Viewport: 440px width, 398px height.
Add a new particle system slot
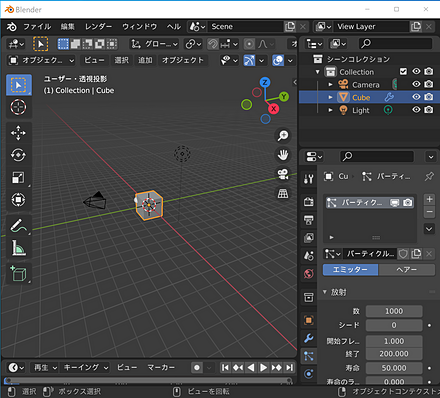(429, 199)
